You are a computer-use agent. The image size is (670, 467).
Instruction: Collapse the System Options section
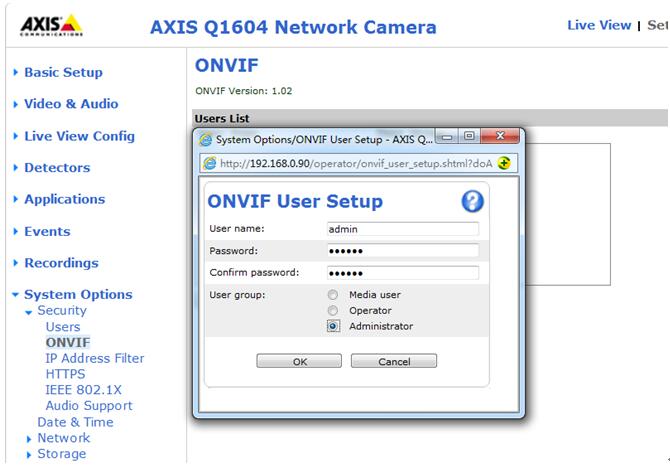pyautogui.click(x=77, y=294)
